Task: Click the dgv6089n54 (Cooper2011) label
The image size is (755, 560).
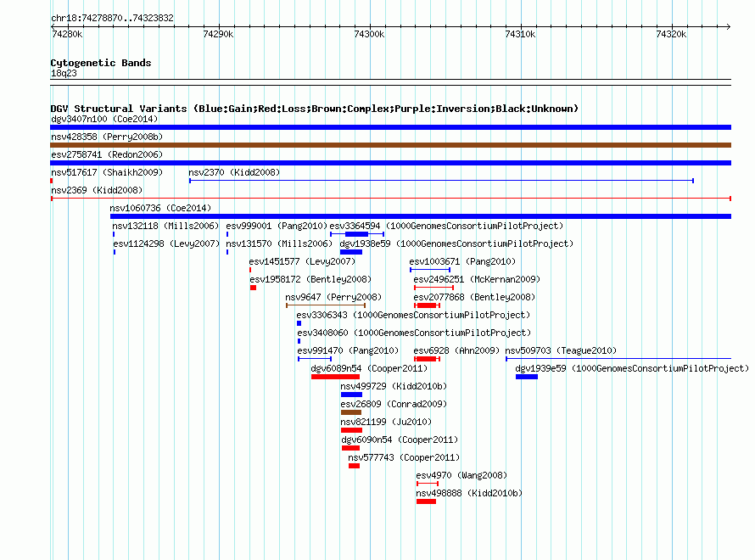Action: (x=369, y=368)
